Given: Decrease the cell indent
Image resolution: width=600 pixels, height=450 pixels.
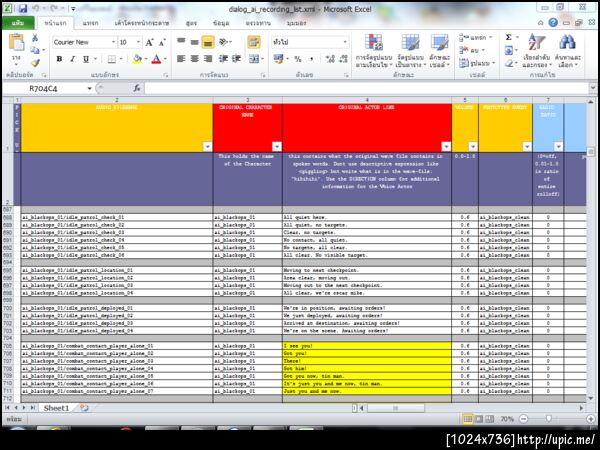Looking at the screenshot, I should (x=223, y=59).
